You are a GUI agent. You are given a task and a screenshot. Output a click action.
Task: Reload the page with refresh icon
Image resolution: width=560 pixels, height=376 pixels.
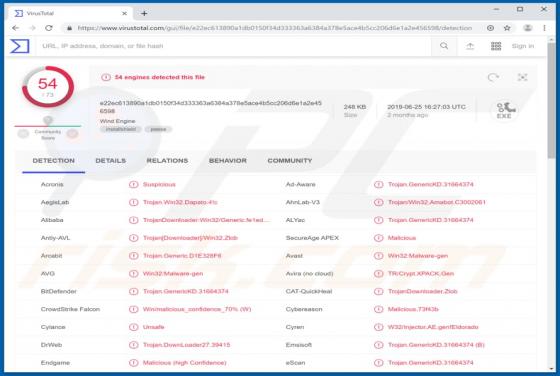(49, 28)
